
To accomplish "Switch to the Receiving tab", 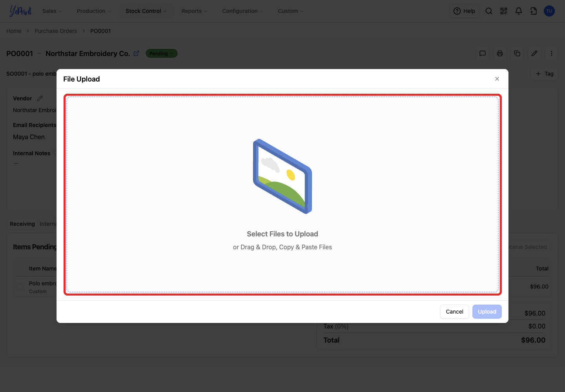I will click(x=22, y=224).
